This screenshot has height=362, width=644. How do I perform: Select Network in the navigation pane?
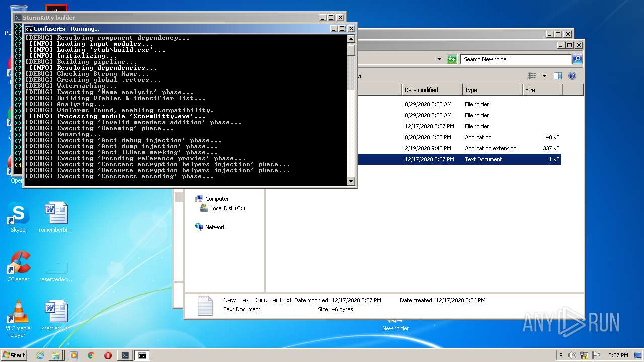tap(210, 227)
